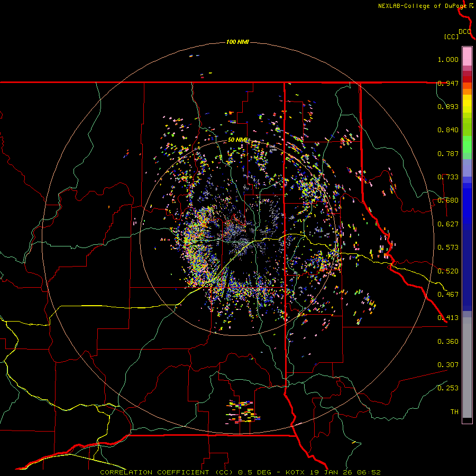Viewport: 476px width, 476px height.
Task: Click the 1.000 value on the color scale
Action: coord(448,59)
